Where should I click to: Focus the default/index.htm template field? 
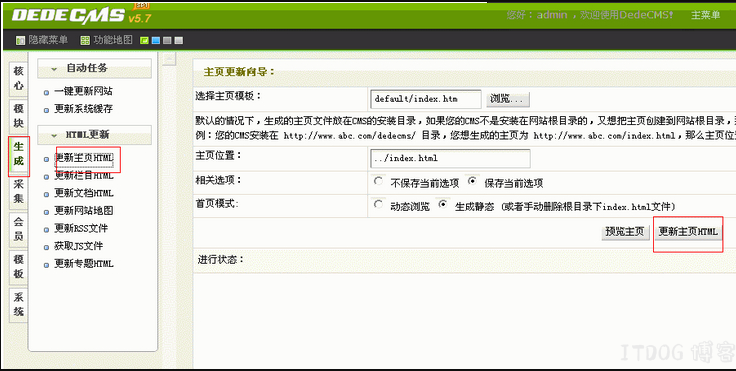pyautogui.click(x=426, y=99)
